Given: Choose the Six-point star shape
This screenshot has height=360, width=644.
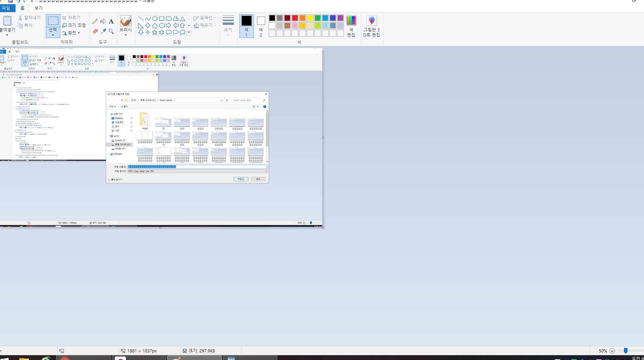Looking at the screenshot, I should [161, 32].
